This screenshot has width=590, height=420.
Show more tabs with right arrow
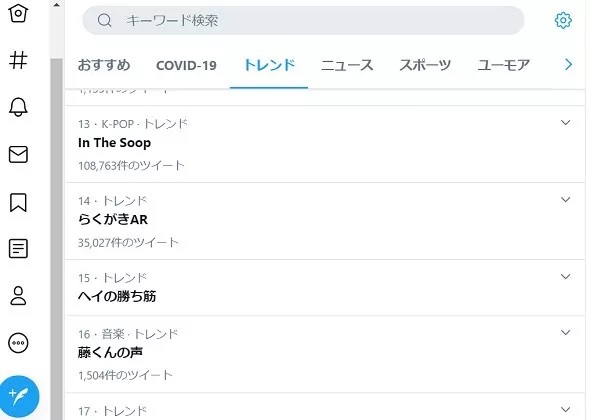click(569, 65)
